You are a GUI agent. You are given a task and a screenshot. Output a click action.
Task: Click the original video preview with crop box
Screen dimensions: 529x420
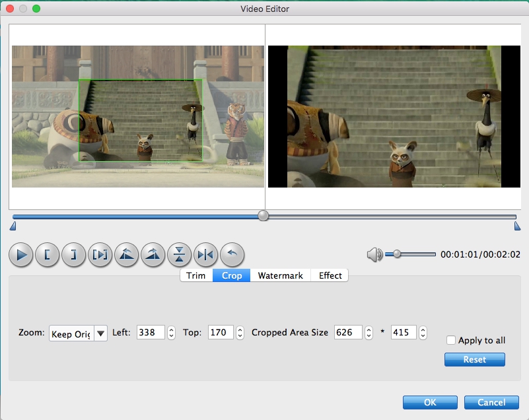pos(138,116)
